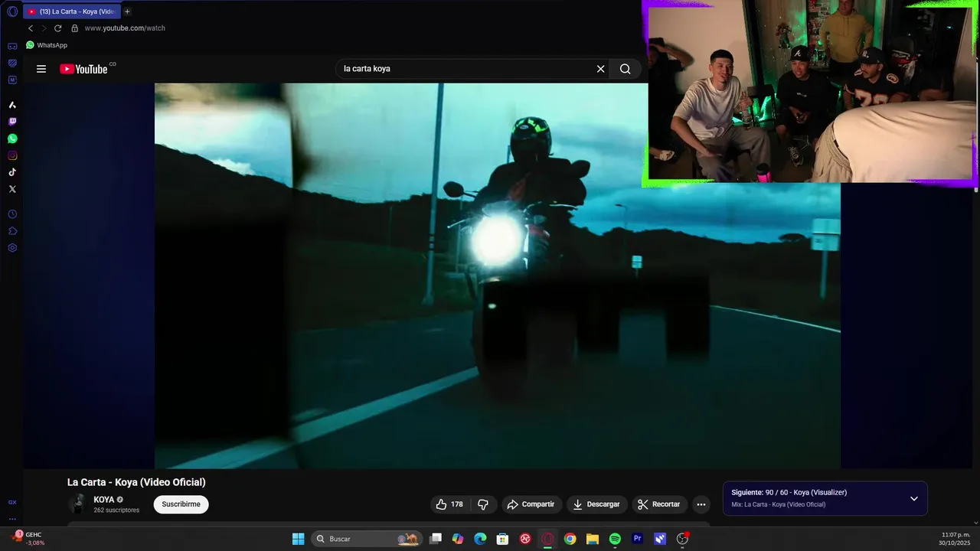The width and height of the screenshot is (980, 551).
Task: Open browsing history clock icon in sidebar
Action: point(12,214)
